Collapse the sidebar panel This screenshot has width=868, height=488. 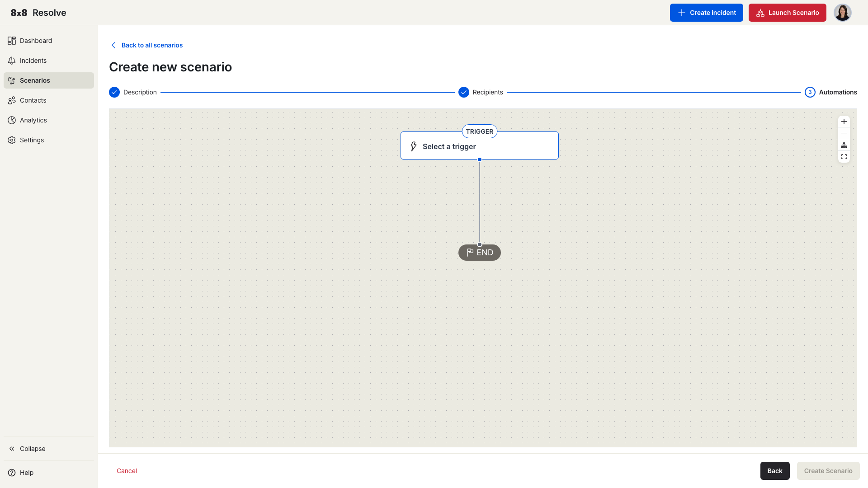49,449
